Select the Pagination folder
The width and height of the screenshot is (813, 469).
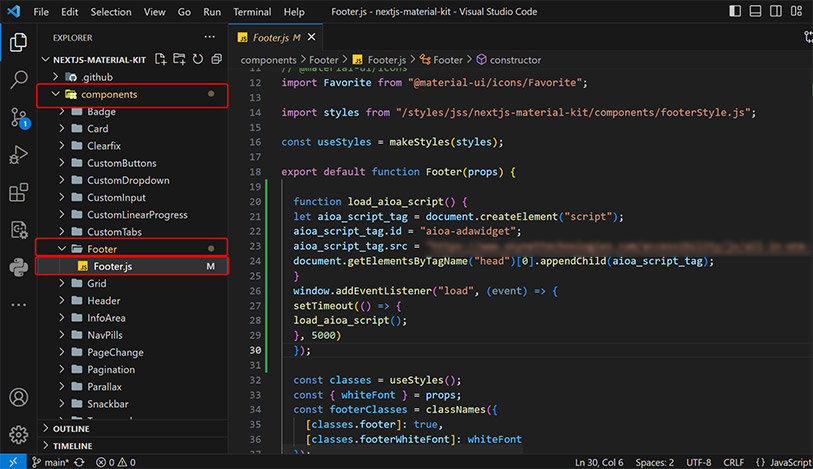coord(134,369)
